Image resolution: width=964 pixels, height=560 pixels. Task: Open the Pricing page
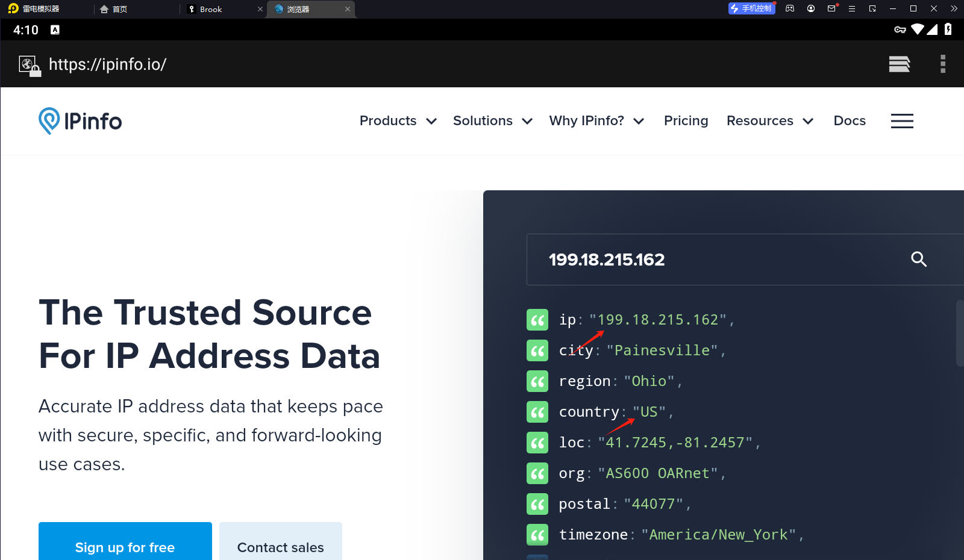tap(686, 121)
